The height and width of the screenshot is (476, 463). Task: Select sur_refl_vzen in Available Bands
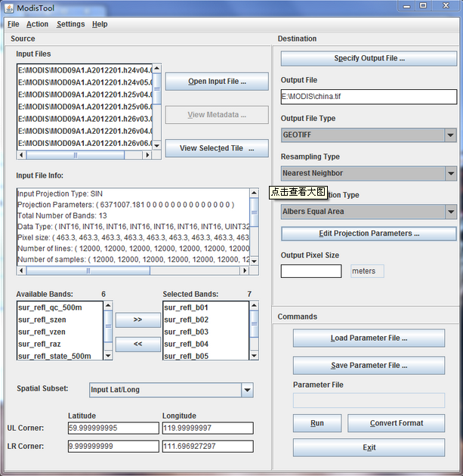(60, 332)
